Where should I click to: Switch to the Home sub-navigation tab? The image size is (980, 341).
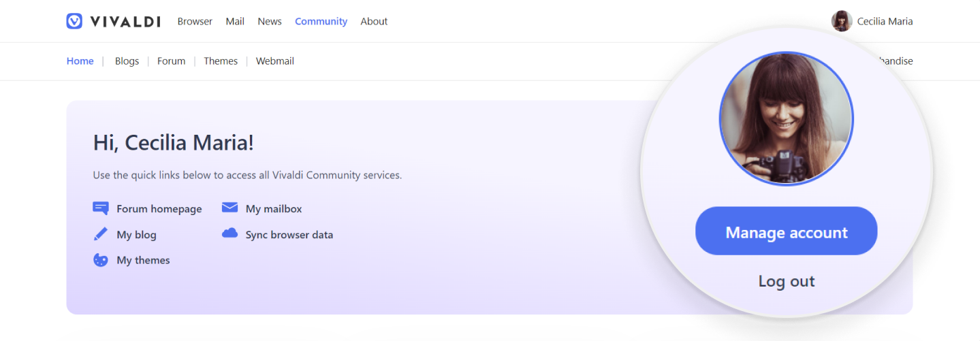click(x=80, y=61)
